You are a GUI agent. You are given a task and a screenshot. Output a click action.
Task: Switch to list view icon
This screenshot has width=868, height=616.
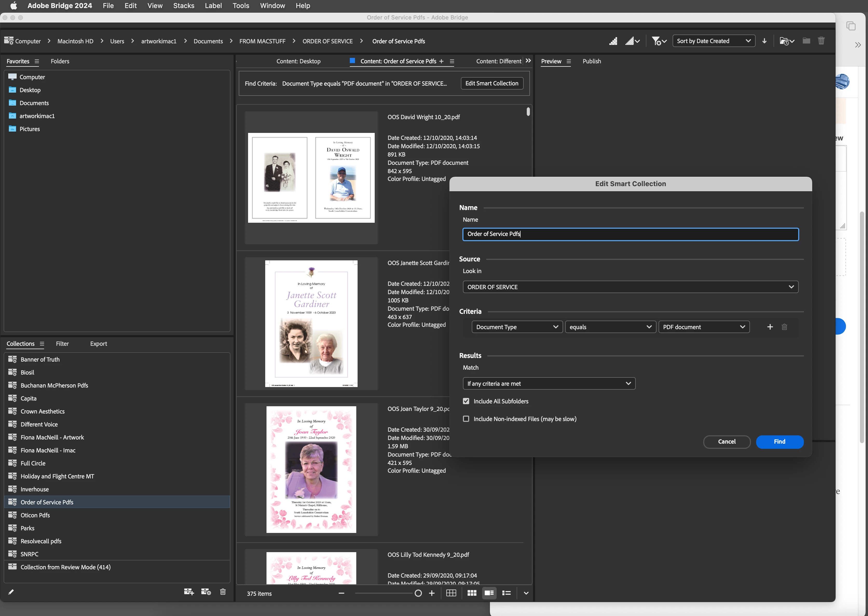coord(506,593)
